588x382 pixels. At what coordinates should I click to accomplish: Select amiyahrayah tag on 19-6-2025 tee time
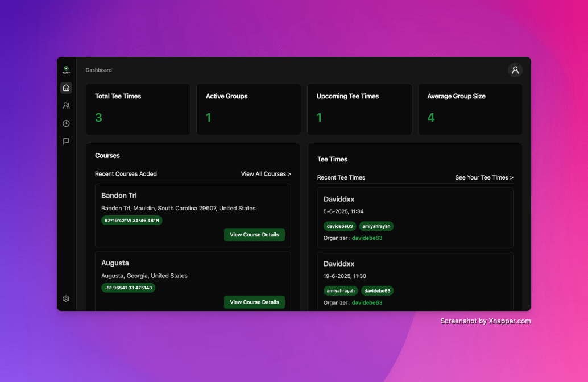(x=341, y=290)
